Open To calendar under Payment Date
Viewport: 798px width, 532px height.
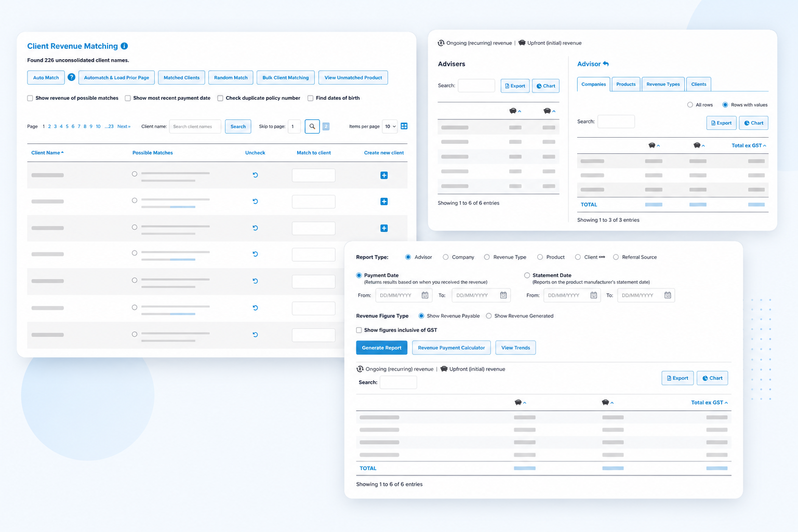click(x=503, y=295)
